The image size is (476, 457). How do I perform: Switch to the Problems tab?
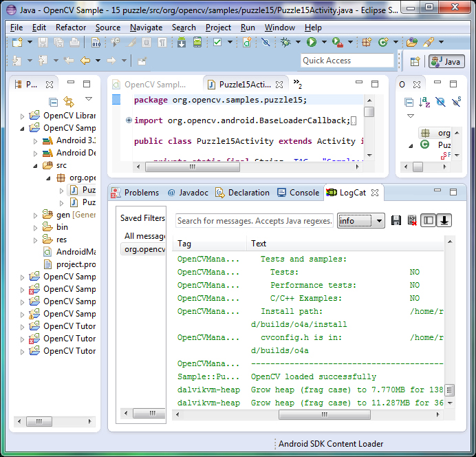(135, 193)
